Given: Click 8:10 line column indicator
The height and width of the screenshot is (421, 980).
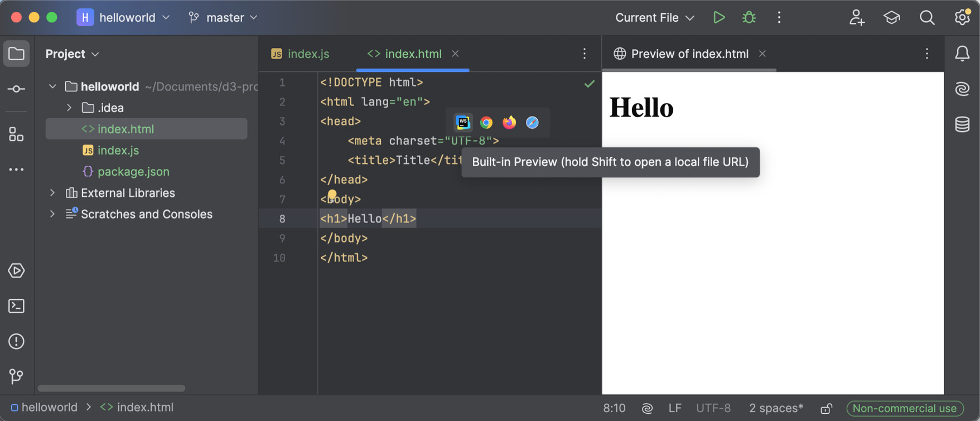Looking at the screenshot, I should pos(614,409).
